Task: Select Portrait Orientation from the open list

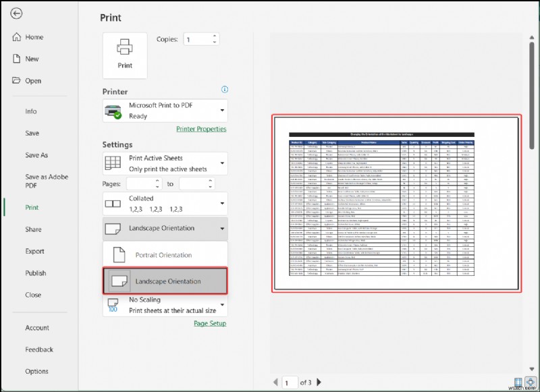Action: [x=162, y=255]
